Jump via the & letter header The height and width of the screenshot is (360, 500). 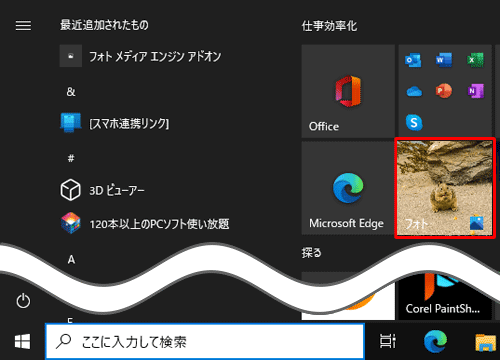pos(71,92)
